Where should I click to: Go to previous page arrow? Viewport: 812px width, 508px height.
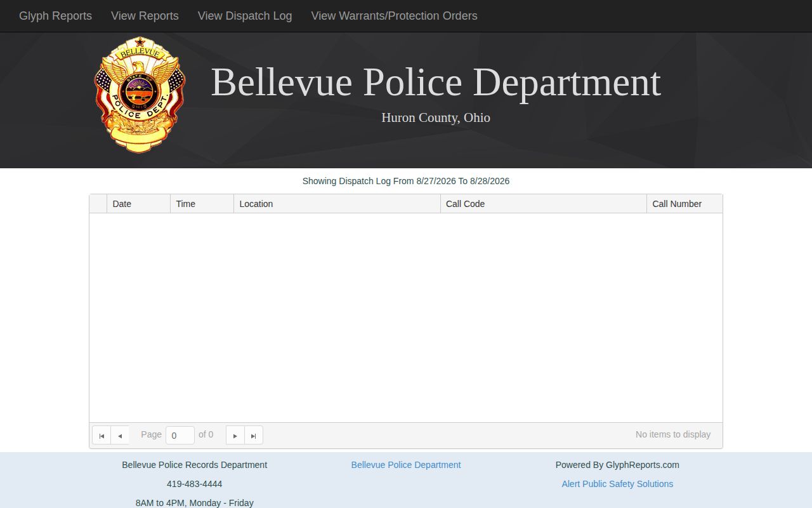(x=120, y=435)
